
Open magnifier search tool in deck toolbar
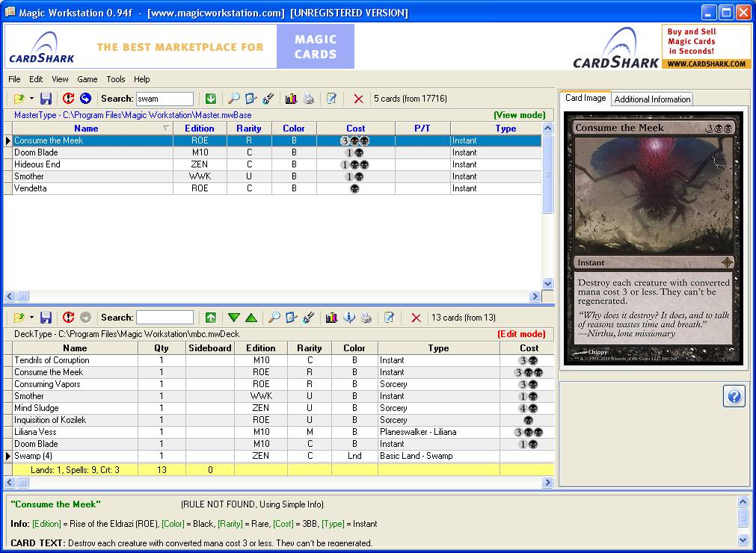[274, 318]
